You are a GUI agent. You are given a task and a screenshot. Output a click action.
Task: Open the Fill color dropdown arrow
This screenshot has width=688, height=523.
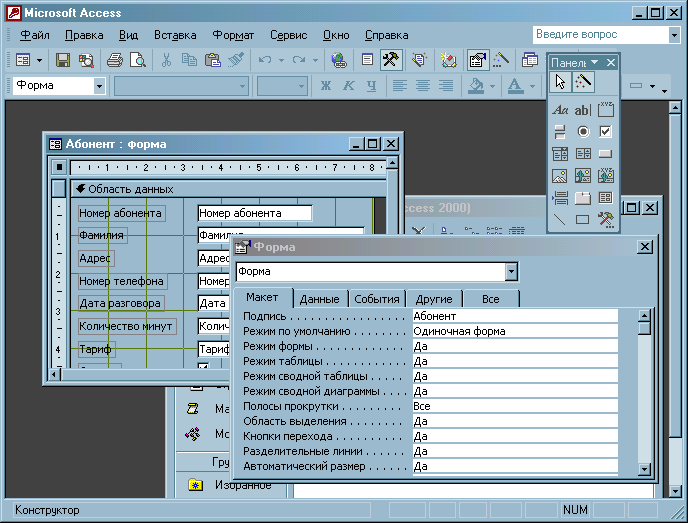[493, 86]
